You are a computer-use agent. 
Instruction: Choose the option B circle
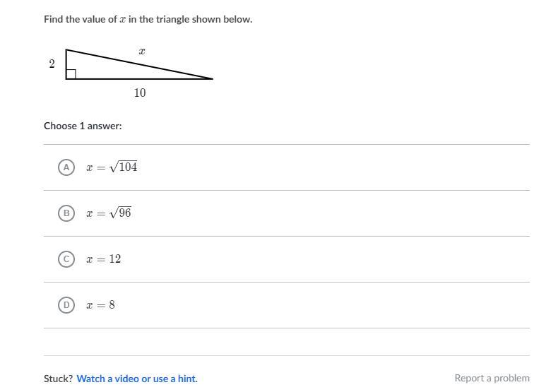[66, 213]
